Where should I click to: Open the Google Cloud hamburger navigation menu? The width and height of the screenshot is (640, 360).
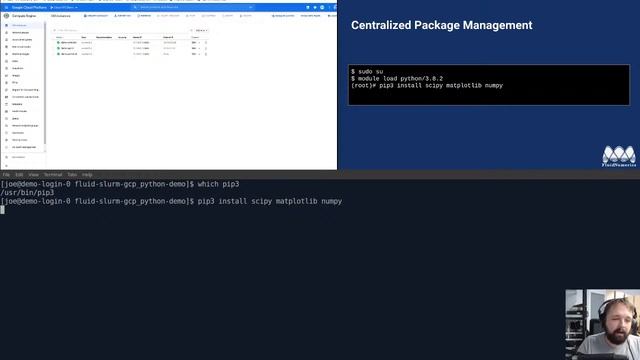pos(6,7)
